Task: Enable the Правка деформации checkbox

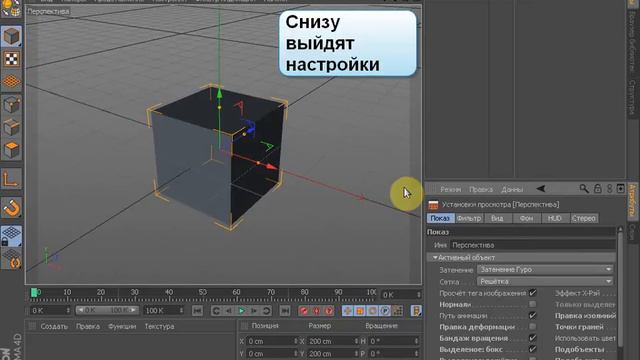Action: 533,327
